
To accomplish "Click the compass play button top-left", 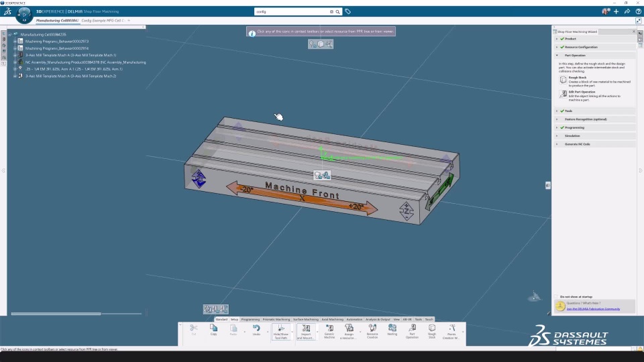I will click(x=24, y=14).
